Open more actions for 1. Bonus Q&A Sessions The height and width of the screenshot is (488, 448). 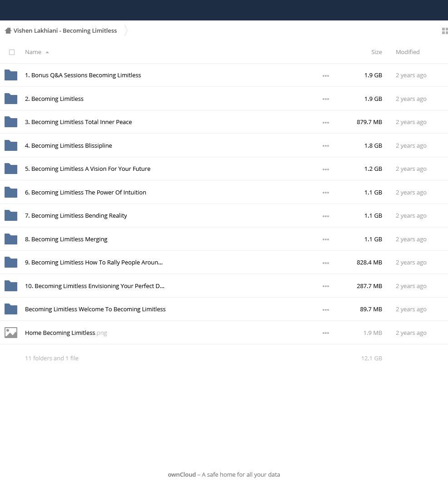tap(326, 75)
